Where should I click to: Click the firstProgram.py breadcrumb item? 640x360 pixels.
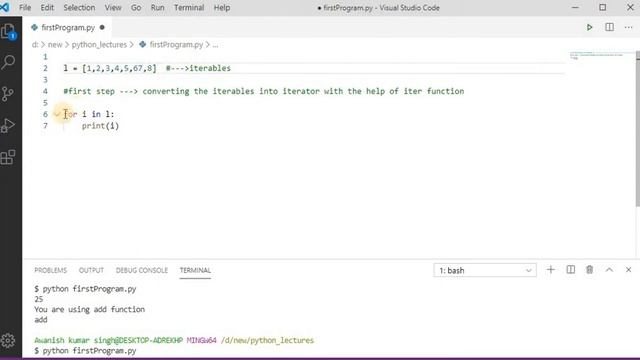pos(171,44)
